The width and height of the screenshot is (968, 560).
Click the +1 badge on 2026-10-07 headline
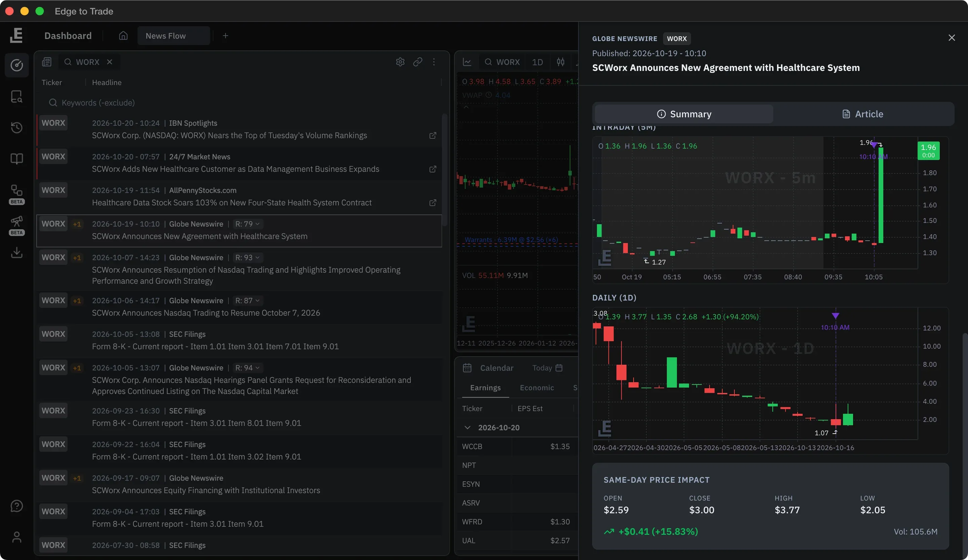77,258
